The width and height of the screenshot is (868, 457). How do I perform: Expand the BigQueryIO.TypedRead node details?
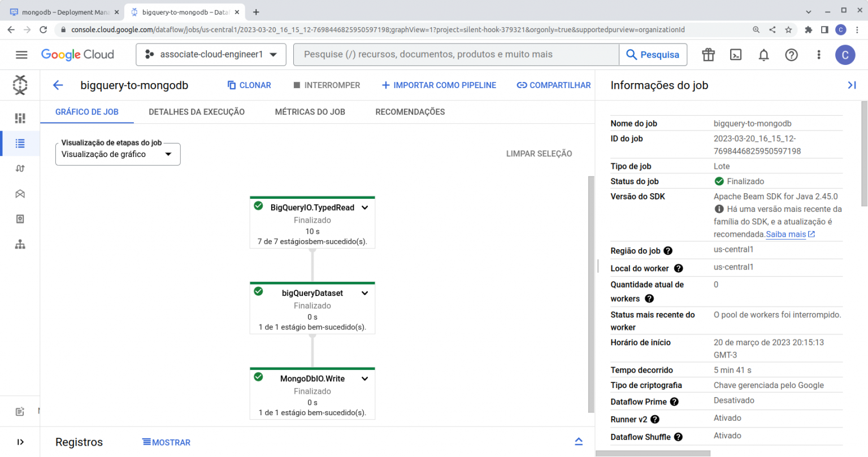pos(364,207)
